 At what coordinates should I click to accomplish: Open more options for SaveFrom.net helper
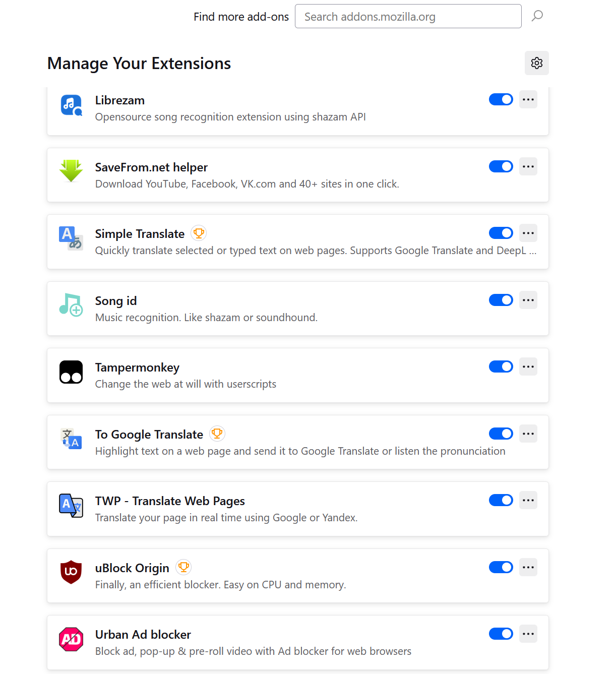(x=528, y=166)
